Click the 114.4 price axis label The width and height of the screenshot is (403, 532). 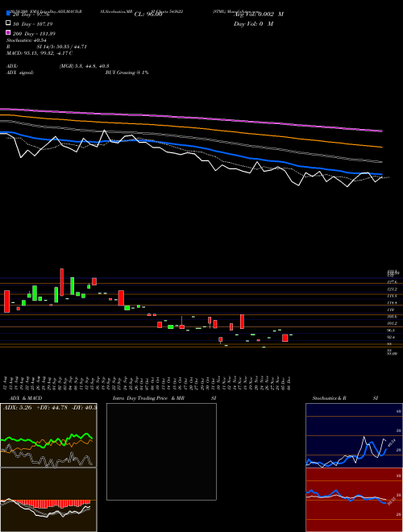point(393,302)
